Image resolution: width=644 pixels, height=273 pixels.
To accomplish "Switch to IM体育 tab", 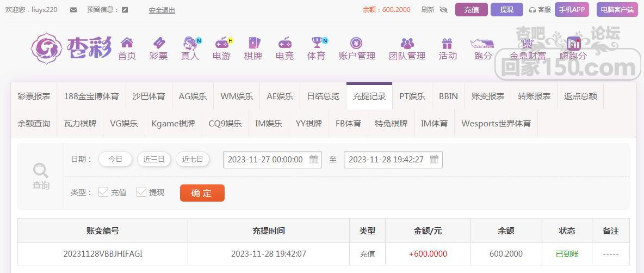I will pyautogui.click(x=434, y=124).
